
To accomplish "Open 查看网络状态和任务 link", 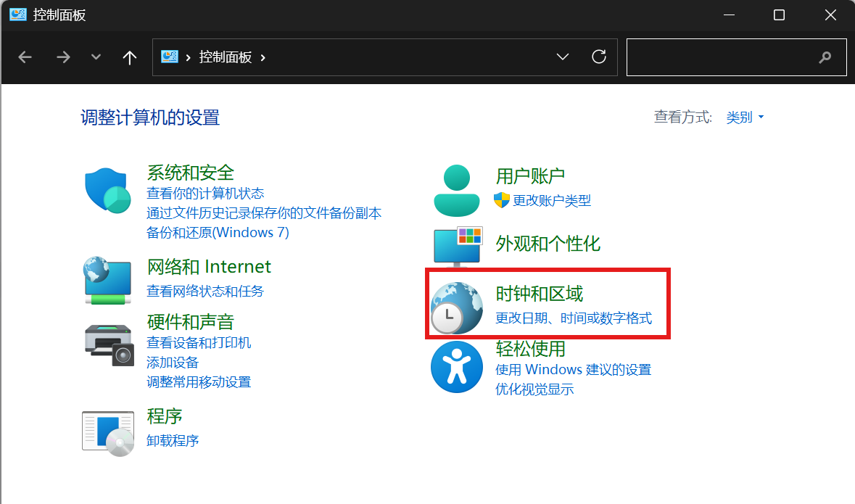I will [205, 292].
